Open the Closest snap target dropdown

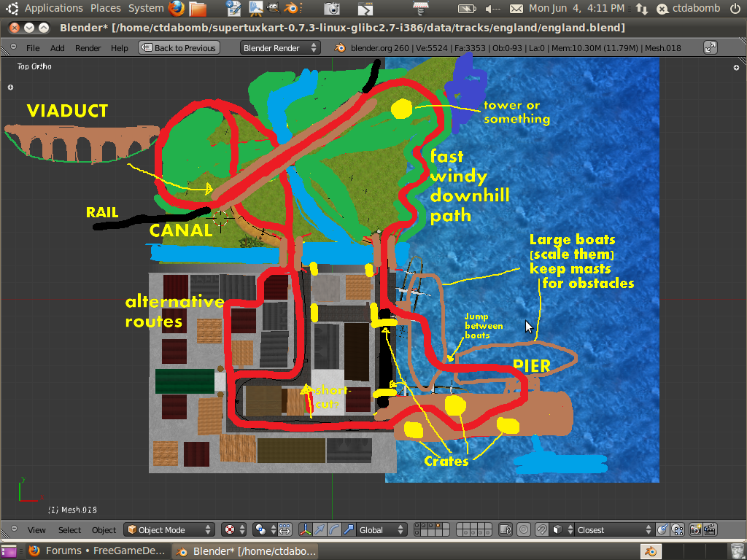point(613,530)
